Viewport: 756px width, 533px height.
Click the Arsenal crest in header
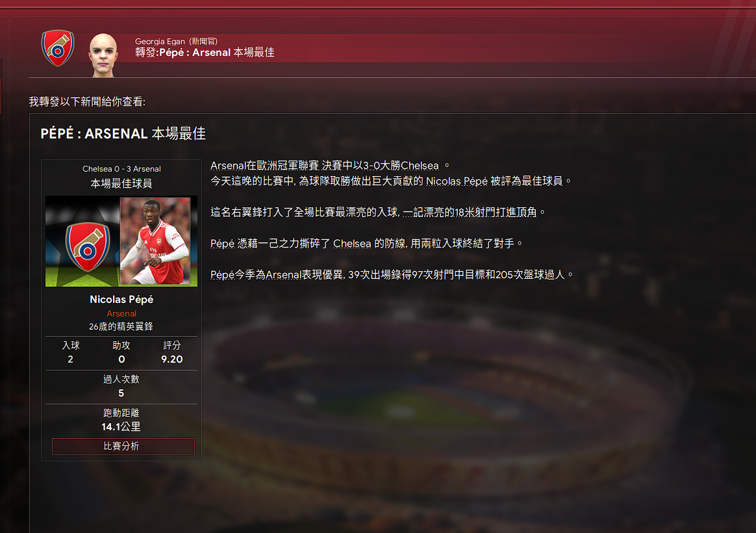click(58, 47)
